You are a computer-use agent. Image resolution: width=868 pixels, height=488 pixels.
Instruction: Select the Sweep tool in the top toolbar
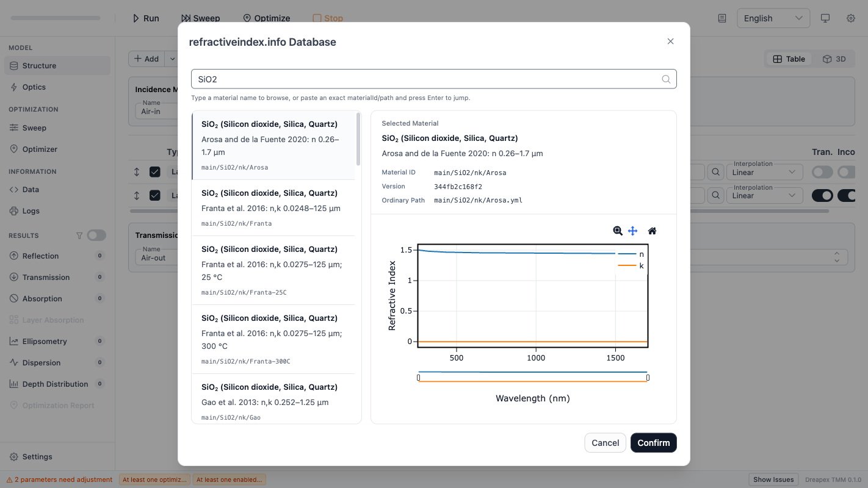point(183,18)
